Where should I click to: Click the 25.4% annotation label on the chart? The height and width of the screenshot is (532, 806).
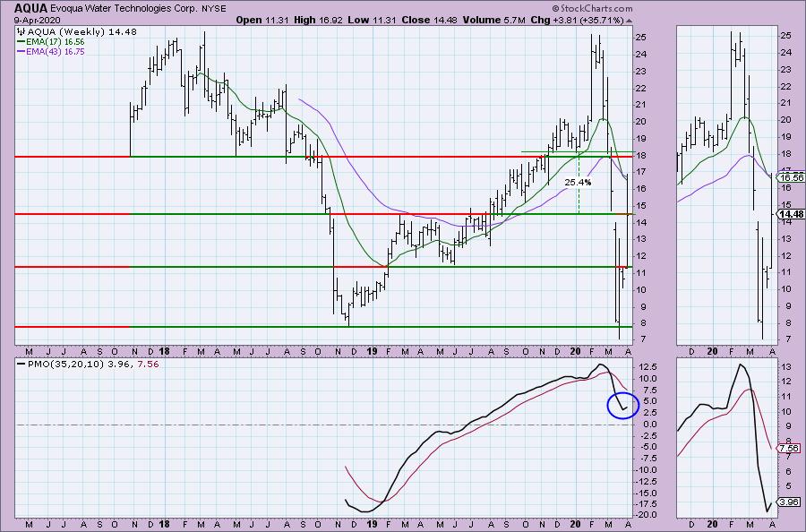[578, 182]
